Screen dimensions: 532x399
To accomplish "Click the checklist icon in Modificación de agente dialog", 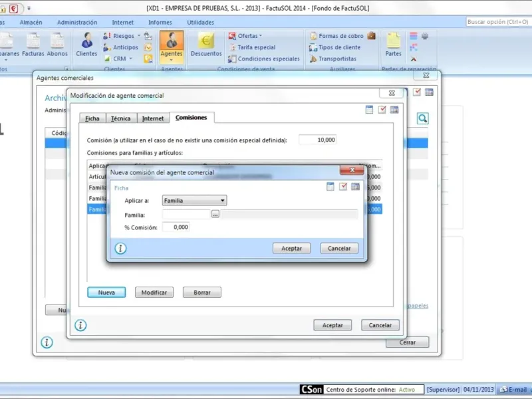I will coord(382,110).
